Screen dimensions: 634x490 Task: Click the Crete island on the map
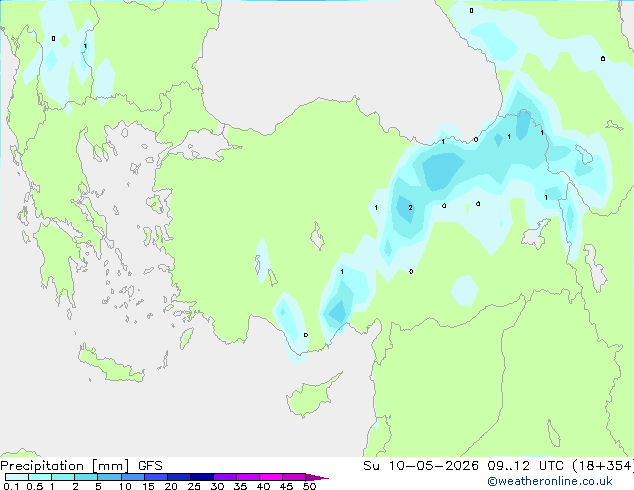(x=110, y=364)
